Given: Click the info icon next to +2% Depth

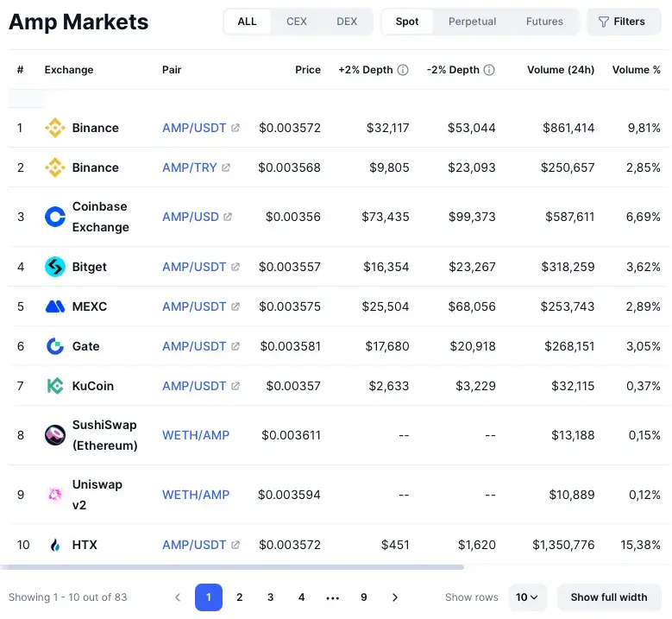Looking at the screenshot, I should tap(403, 70).
